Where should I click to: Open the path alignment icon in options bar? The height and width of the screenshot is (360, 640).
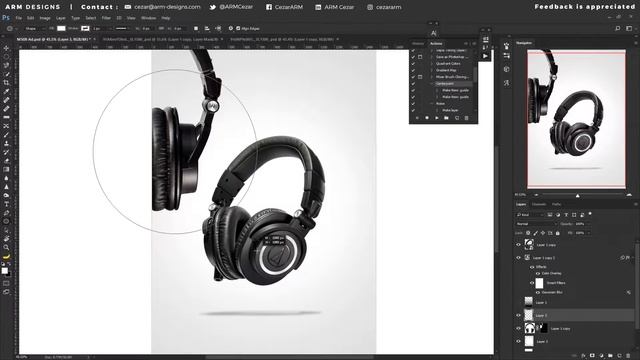point(207,29)
